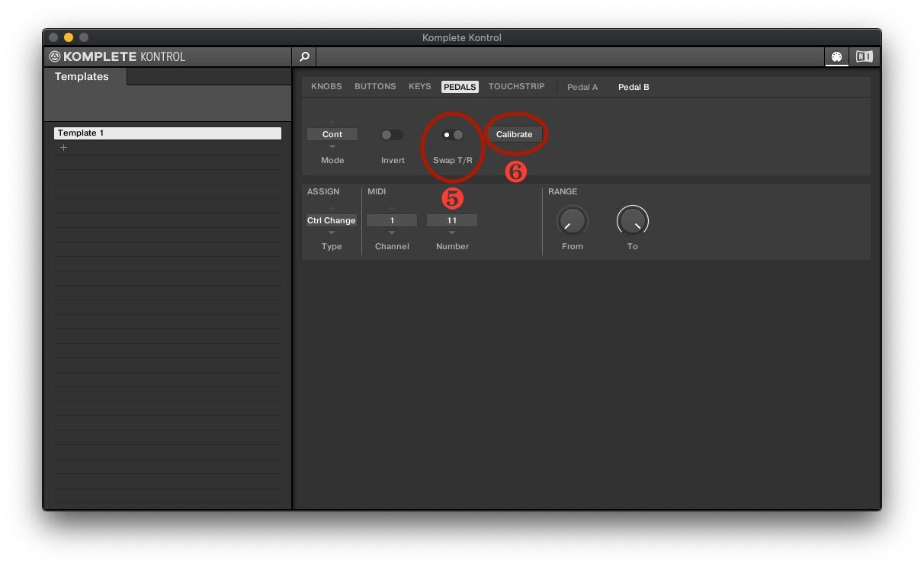Open the Cont mode selector
This screenshot has width=924, height=567.
coord(332,134)
